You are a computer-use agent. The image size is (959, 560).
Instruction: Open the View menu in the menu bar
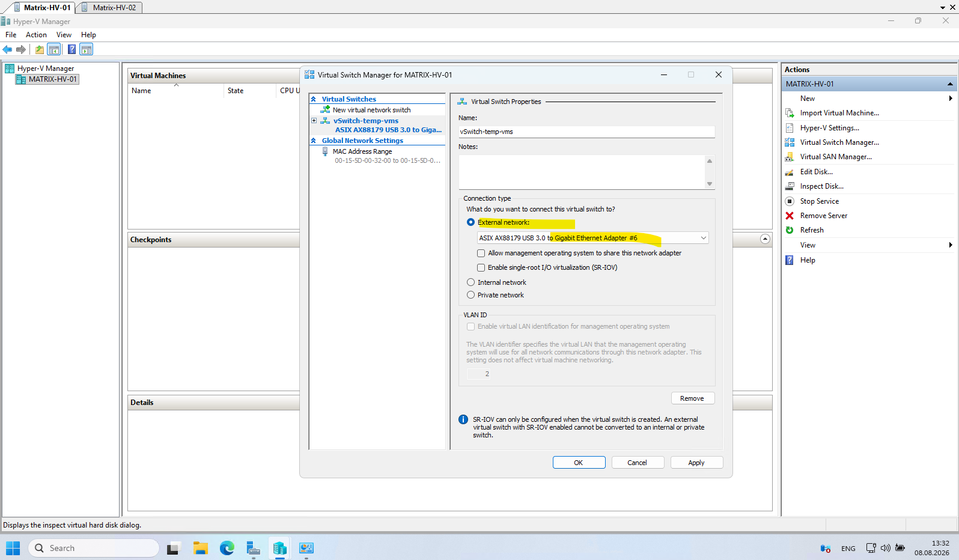(x=64, y=35)
